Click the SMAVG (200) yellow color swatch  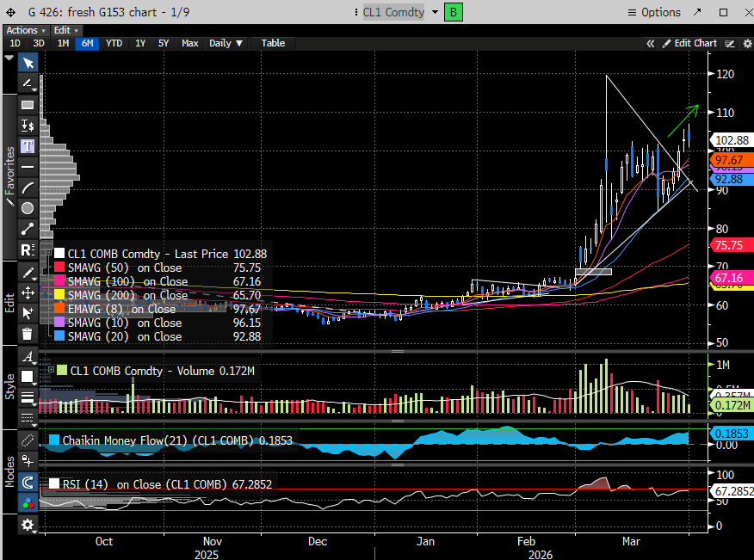pyautogui.click(x=59, y=295)
